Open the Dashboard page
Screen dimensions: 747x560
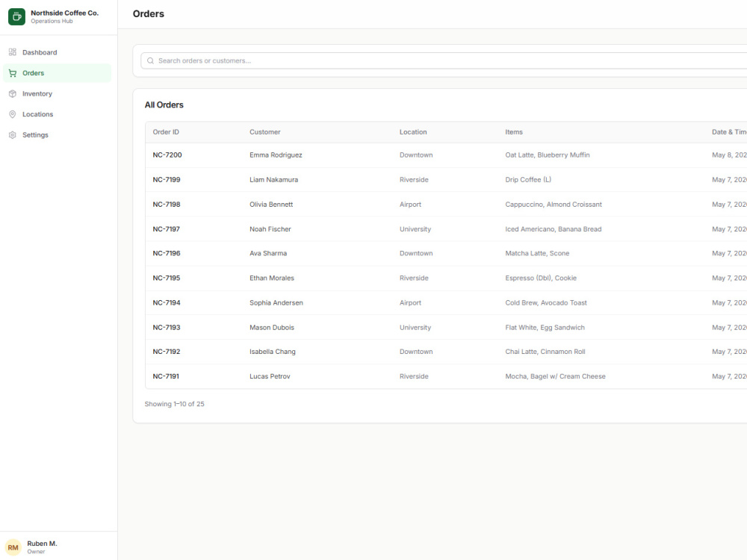pyautogui.click(x=58, y=52)
